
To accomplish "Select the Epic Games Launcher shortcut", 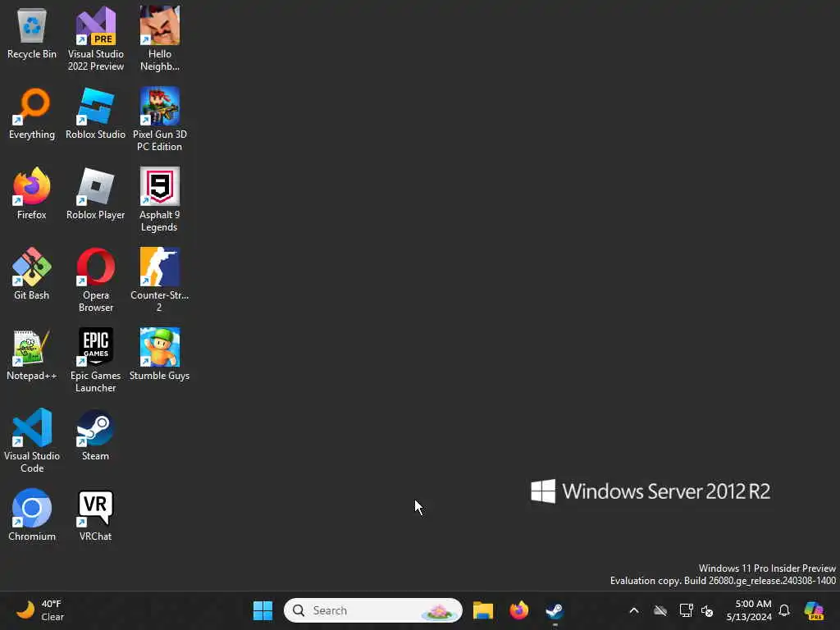I will (x=96, y=360).
